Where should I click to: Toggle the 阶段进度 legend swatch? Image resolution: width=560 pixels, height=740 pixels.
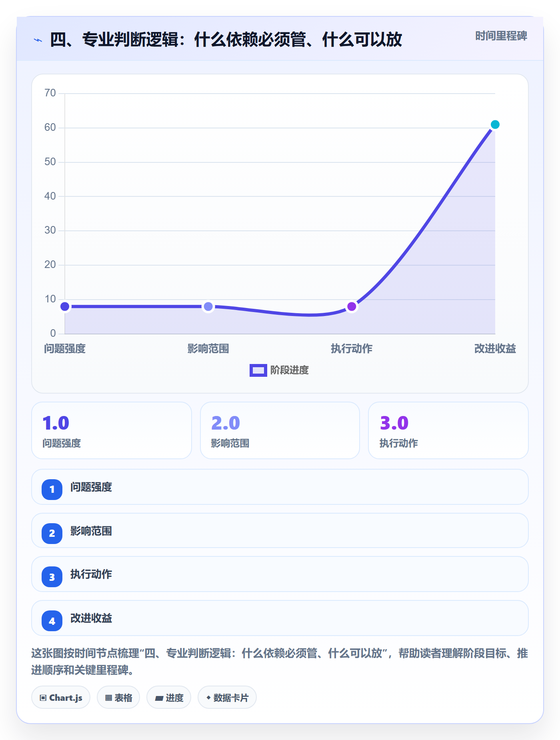pyautogui.click(x=258, y=370)
